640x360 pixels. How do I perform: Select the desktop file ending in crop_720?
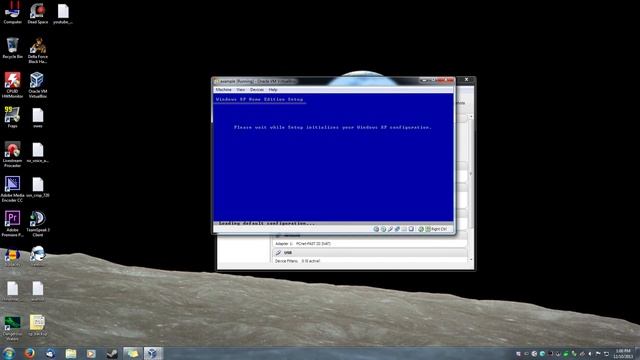38,187
